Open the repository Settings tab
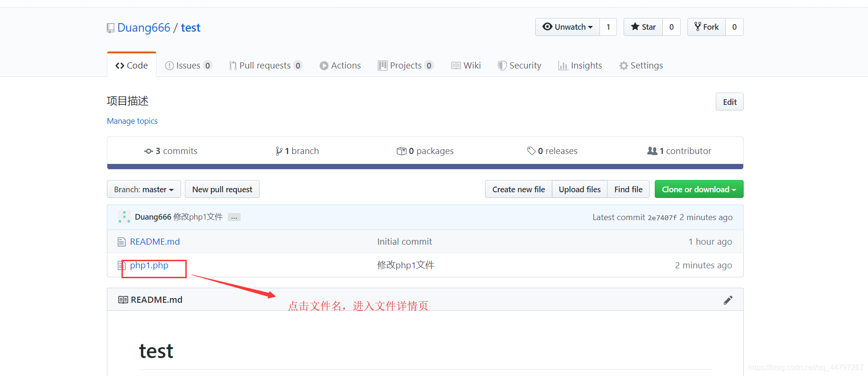This screenshot has width=868, height=376. click(641, 65)
